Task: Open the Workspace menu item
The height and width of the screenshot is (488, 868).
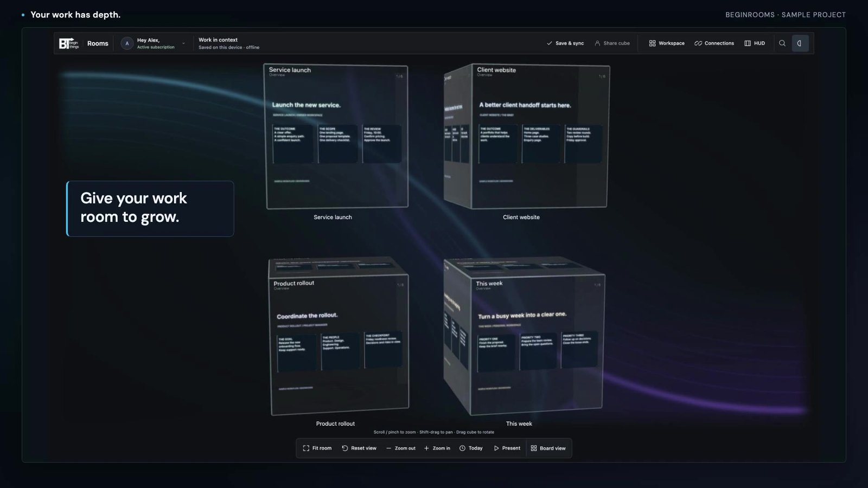Action: (667, 43)
